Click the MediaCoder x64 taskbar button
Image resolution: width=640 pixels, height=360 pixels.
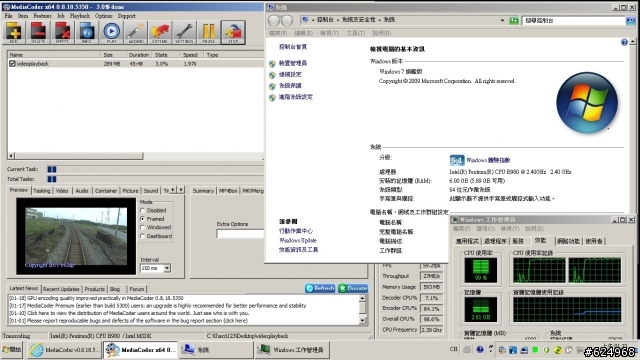click(140, 350)
